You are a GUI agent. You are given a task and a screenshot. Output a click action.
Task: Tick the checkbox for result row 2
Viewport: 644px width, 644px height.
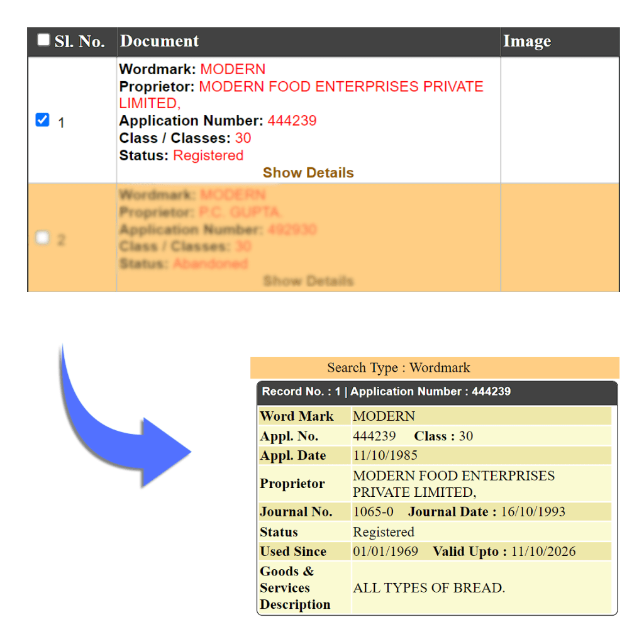(42, 238)
